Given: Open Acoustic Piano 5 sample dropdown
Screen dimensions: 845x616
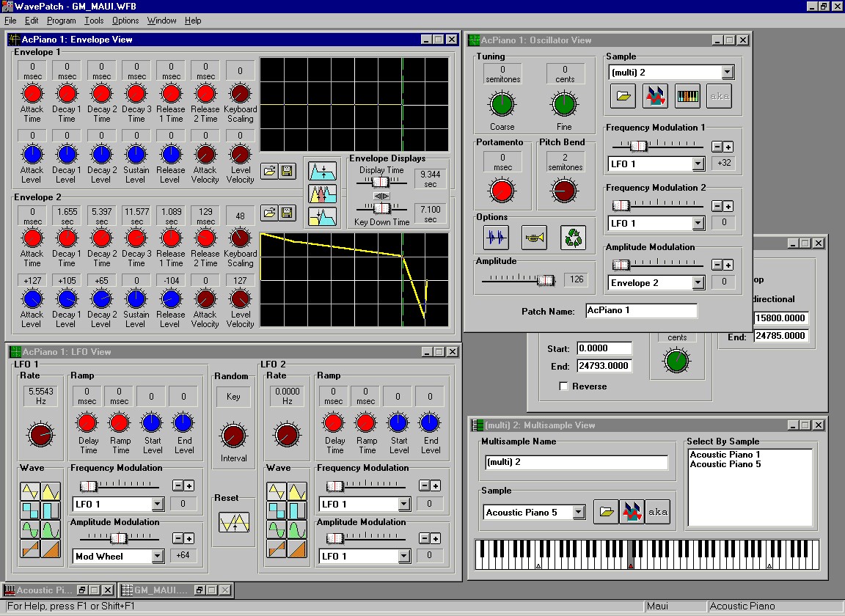Looking at the screenshot, I should [579, 512].
